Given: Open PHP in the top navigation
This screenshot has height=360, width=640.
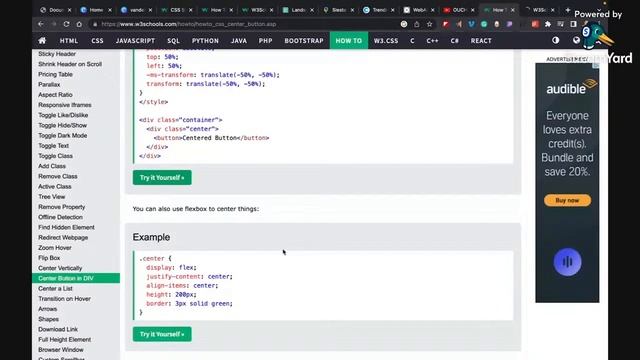Looking at the screenshot, I should 265,41.
